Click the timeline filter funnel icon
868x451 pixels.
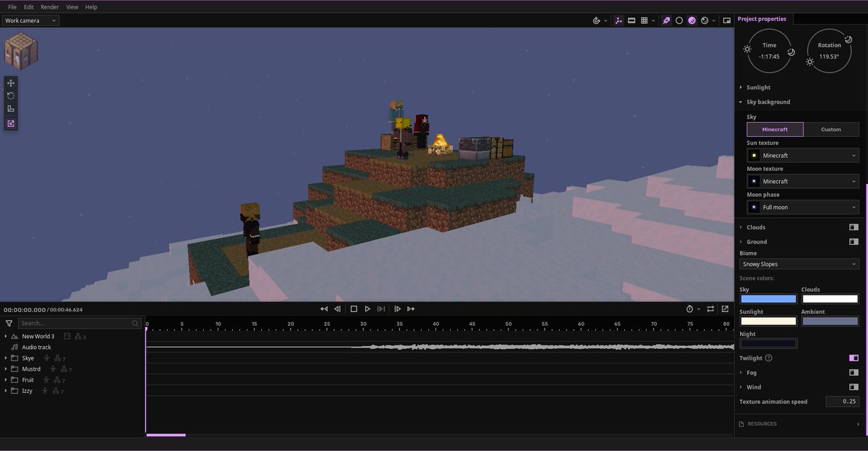click(x=9, y=324)
